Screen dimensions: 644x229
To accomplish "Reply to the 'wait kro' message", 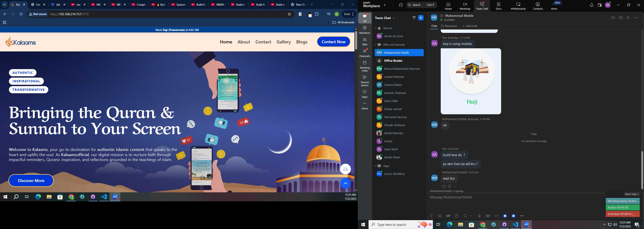I will click(x=444, y=186).
